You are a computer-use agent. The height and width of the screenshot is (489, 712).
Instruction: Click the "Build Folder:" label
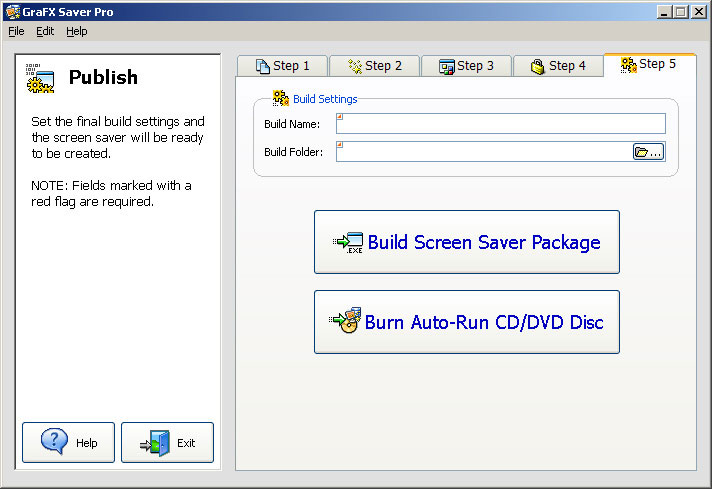(x=293, y=152)
